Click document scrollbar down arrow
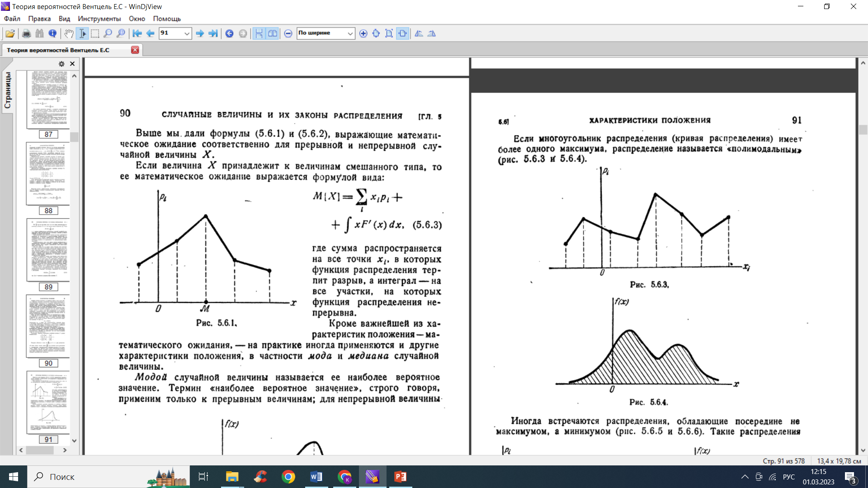The width and height of the screenshot is (868, 488). (863, 450)
